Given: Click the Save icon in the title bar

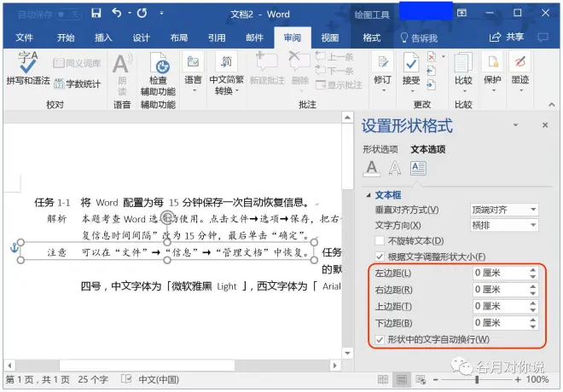Looking at the screenshot, I should [96, 14].
